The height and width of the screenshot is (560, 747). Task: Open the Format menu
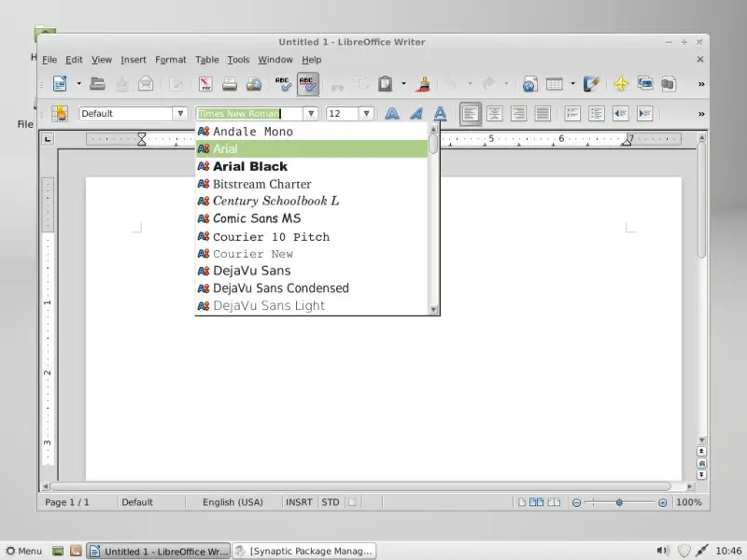171,60
